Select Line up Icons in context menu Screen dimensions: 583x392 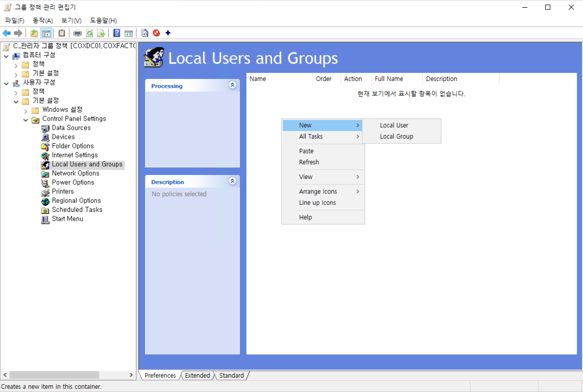point(323,203)
